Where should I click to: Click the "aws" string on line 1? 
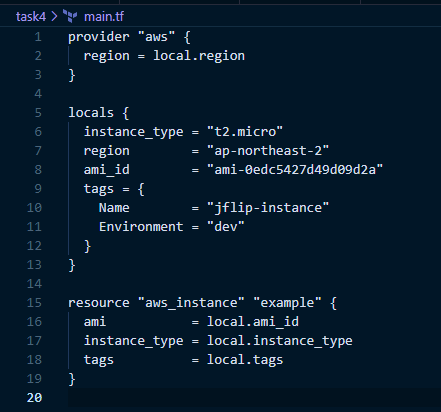[156, 37]
